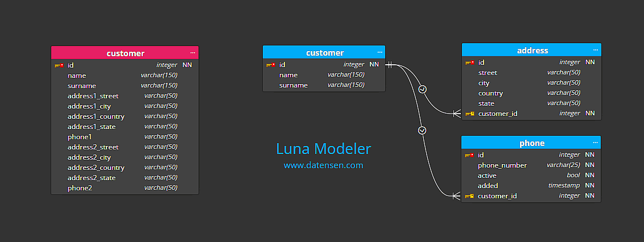644x242 pixels.
Task: Open ellipsis menu on phone table
Action: 595,143
